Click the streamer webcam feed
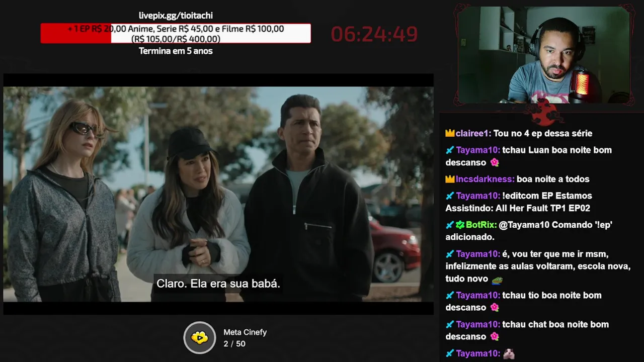Screen dimensions: 644x362 coord(543,55)
